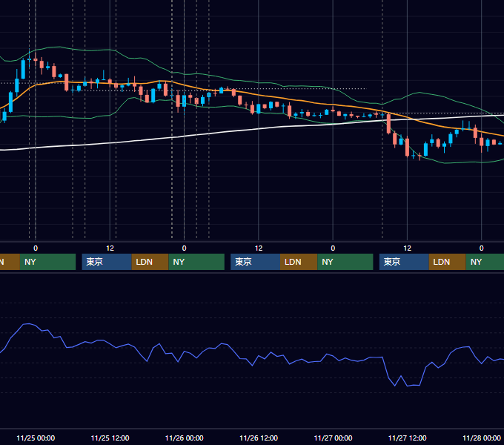Click the 11/25 12:00 date label
This screenshot has height=445, width=504.
tap(110, 438)
